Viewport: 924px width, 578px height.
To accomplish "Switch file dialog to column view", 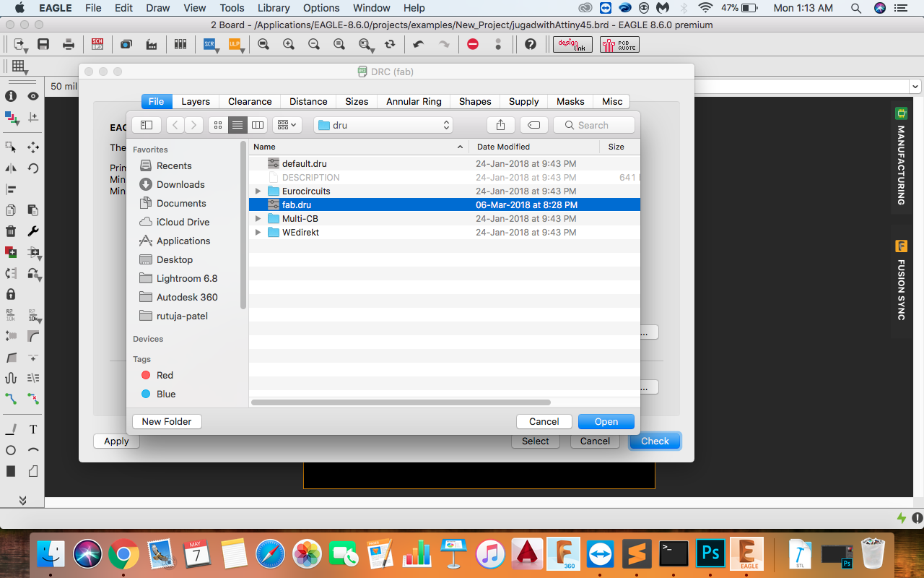I will 258,125.
